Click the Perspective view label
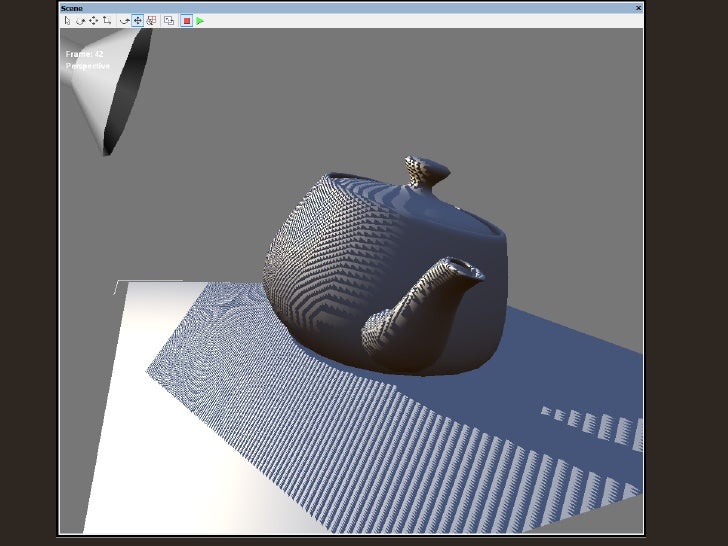 [88, 66]
